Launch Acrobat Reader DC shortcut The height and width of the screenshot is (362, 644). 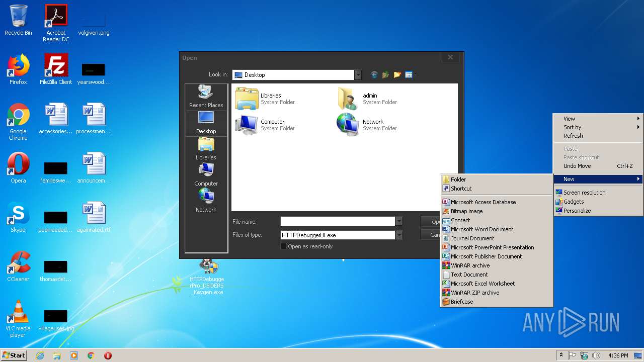(56, 23)
